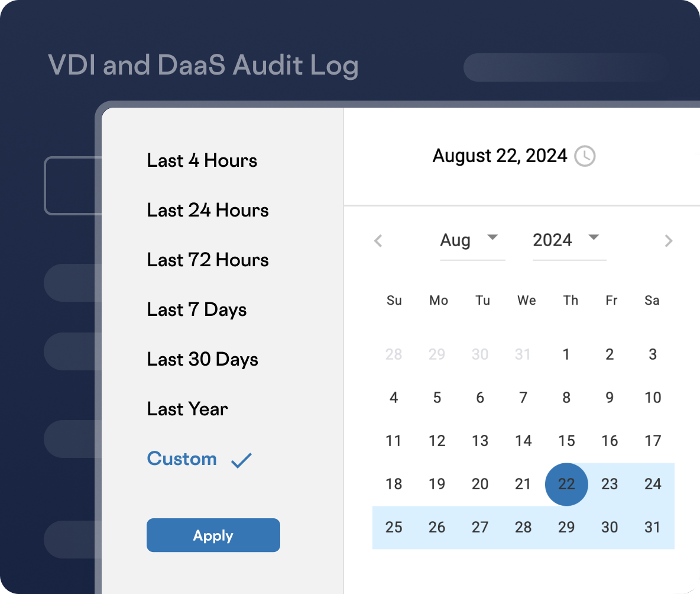Click date 1 under the Th column

[566, 354]
